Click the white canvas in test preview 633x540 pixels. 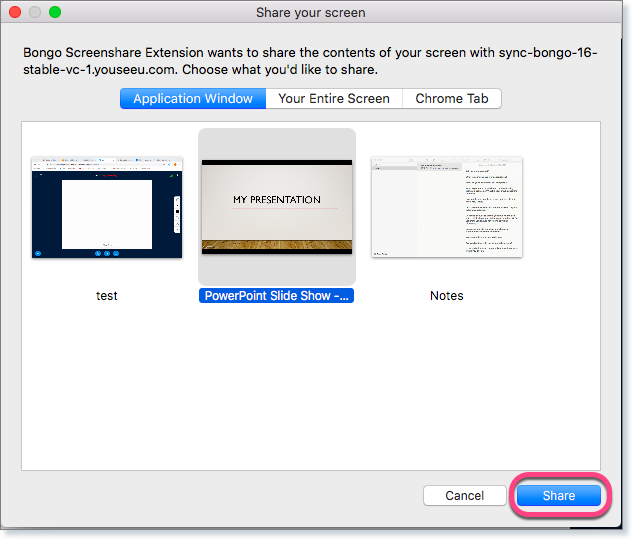[107, 212]
